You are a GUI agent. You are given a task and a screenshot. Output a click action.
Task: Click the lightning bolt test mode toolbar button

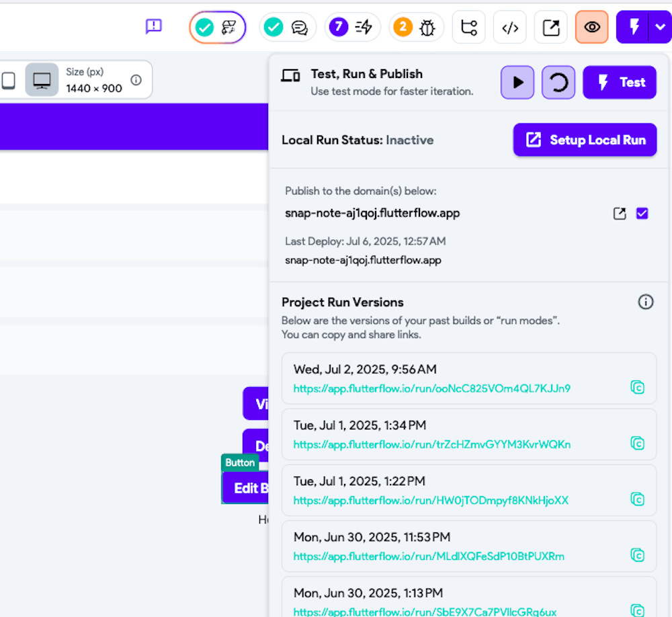tap(632, 28)
